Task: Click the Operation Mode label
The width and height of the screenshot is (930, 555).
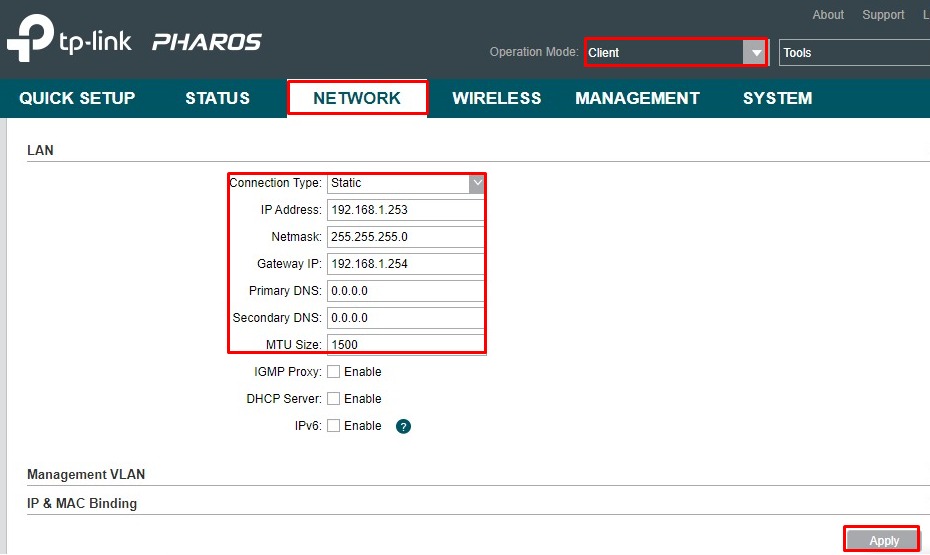Action: (x=534, y=52)
